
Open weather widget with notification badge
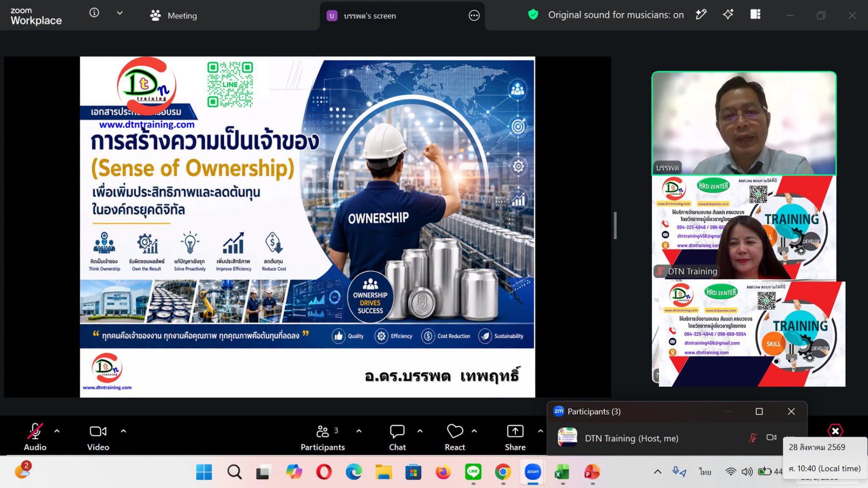(23, 470)
